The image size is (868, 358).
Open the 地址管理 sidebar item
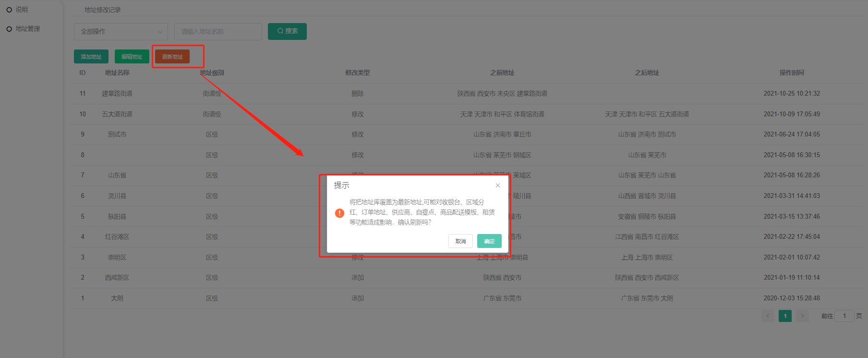coord(28,29)
